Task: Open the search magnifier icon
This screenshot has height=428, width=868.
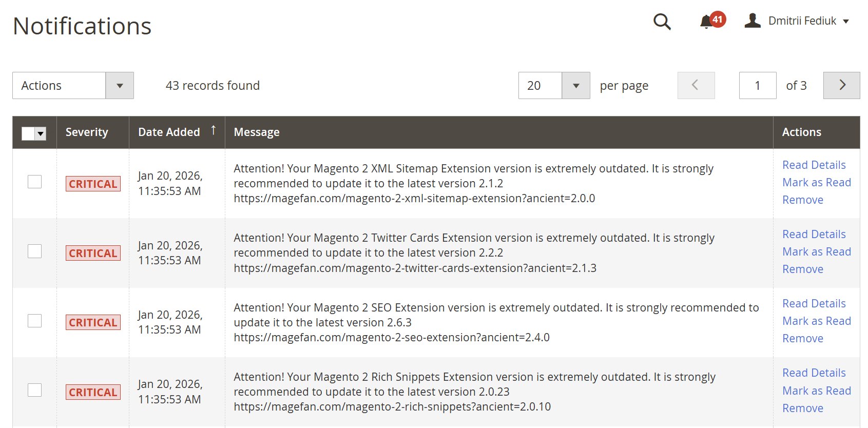Action: 662,22
